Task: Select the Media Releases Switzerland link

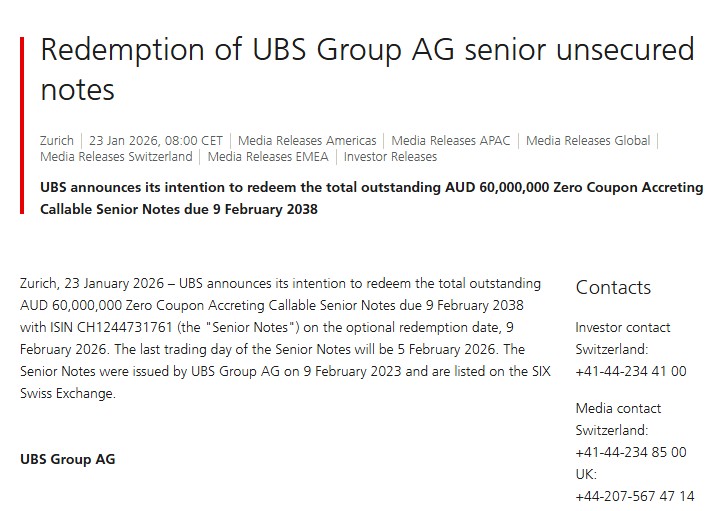Action: (x=116, y=157)
